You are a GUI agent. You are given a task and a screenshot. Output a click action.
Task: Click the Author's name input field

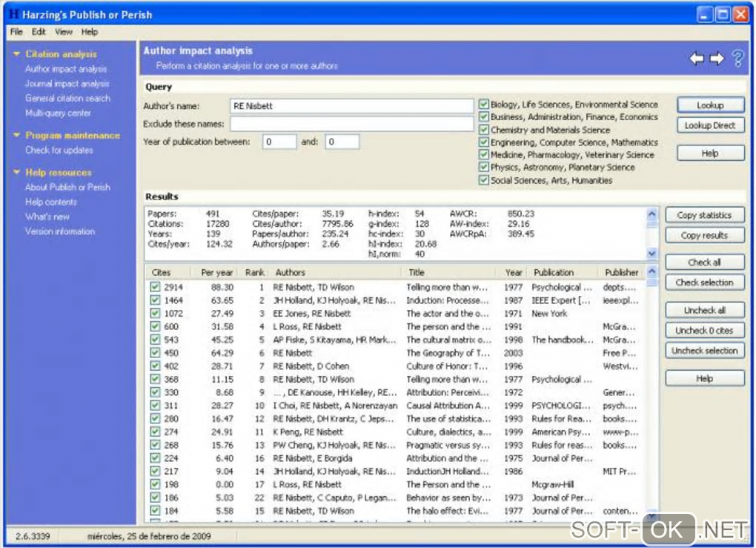click(351, 106)
